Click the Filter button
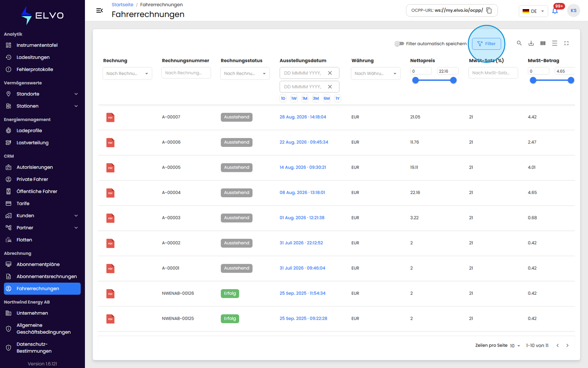588x368 pixels. (x=486, y=43)
